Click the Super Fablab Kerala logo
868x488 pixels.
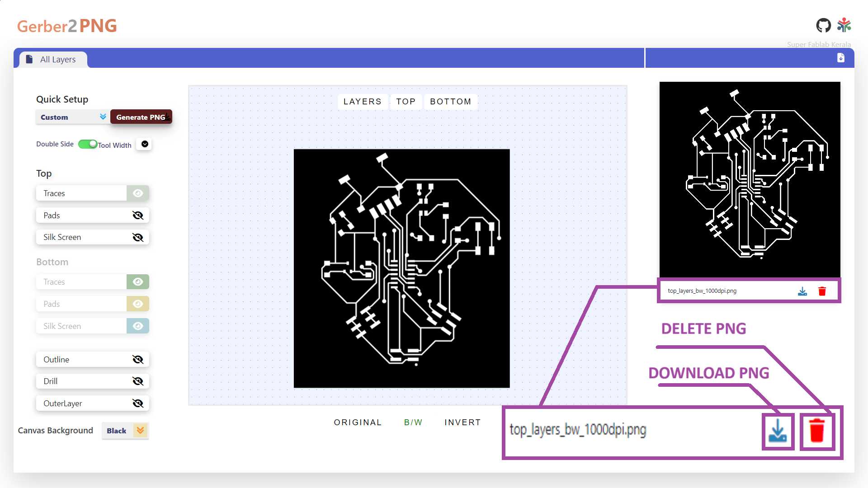point(844,25)
